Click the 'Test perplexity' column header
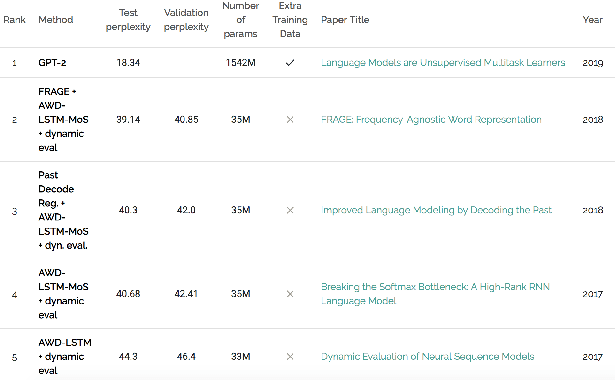 click(x=128, y=20)
